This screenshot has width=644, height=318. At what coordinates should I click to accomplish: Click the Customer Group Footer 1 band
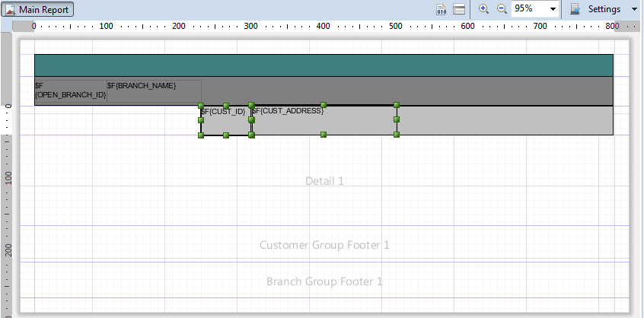[324, 245]
